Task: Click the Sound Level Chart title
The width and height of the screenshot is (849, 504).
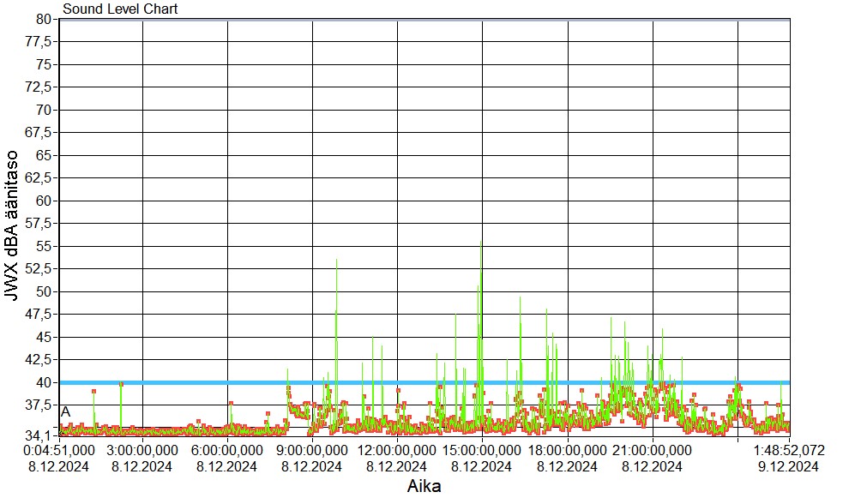Action: [120, 9]
